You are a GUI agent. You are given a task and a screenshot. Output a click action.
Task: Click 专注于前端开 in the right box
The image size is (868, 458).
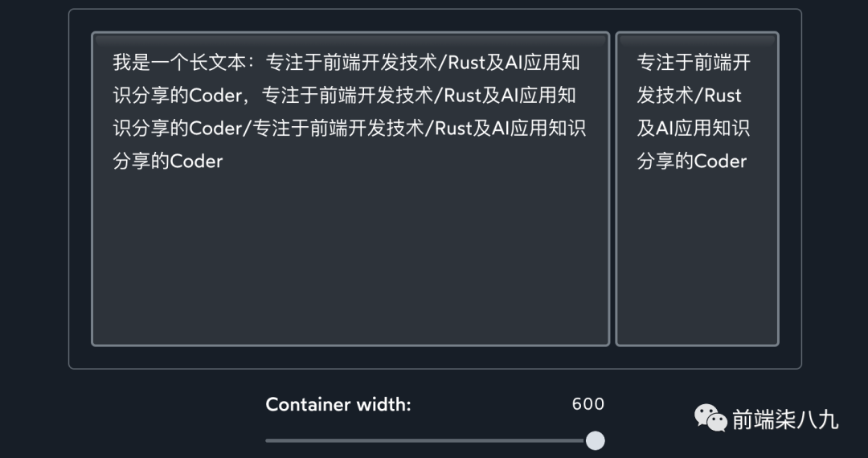693,63
